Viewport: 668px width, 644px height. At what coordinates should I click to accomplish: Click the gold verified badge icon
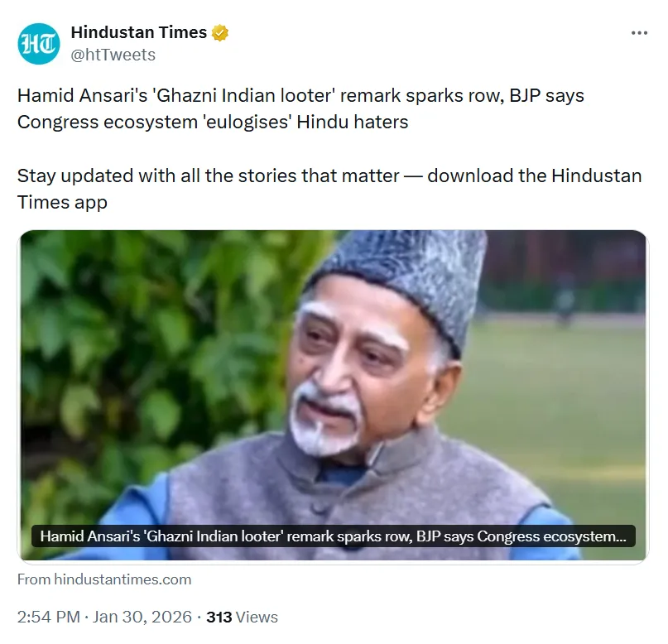[x=220, y=33]
